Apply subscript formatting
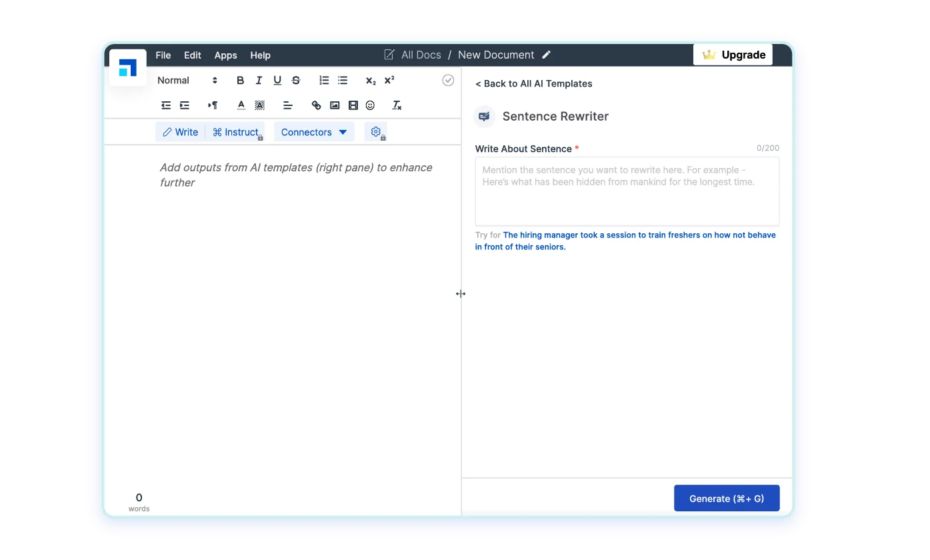This screenshot has height=560, width=930. click(370, 80)
